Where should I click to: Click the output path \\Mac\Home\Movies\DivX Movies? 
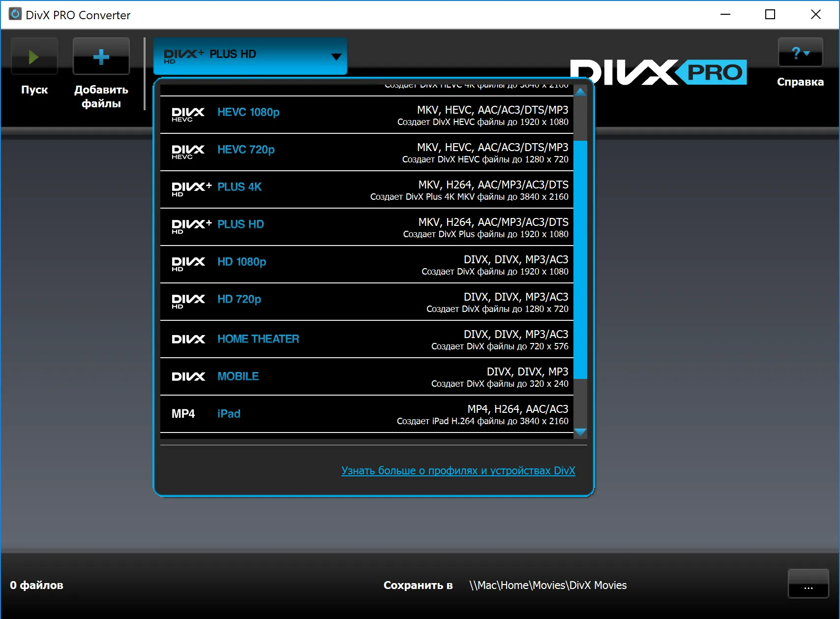[x=548, y=585]
